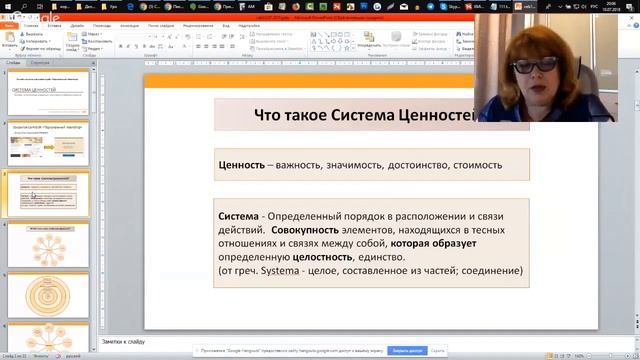The image size is (640, 360).
Task: Click the Вырезать cut button
Action: click(32, 34)
